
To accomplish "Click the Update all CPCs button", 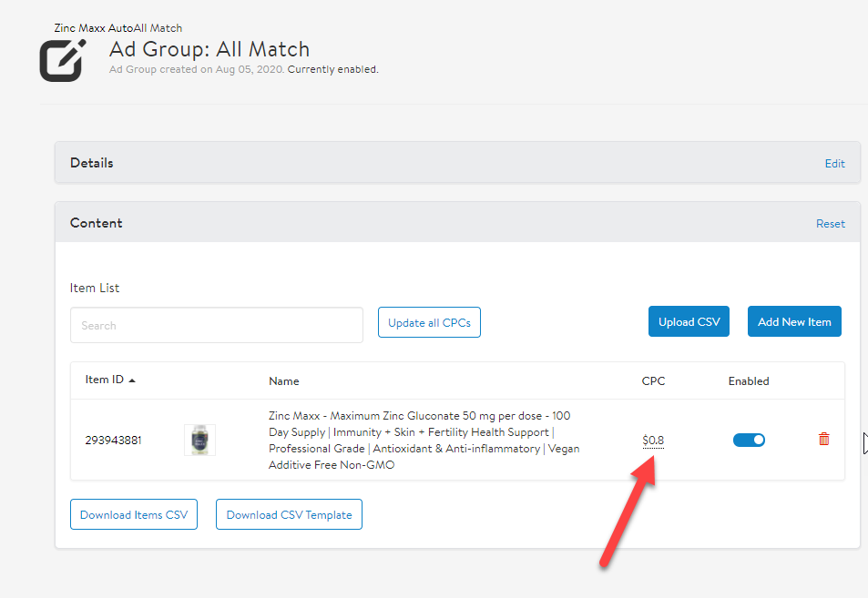I will pyautogui.click(x=429, y=322).
